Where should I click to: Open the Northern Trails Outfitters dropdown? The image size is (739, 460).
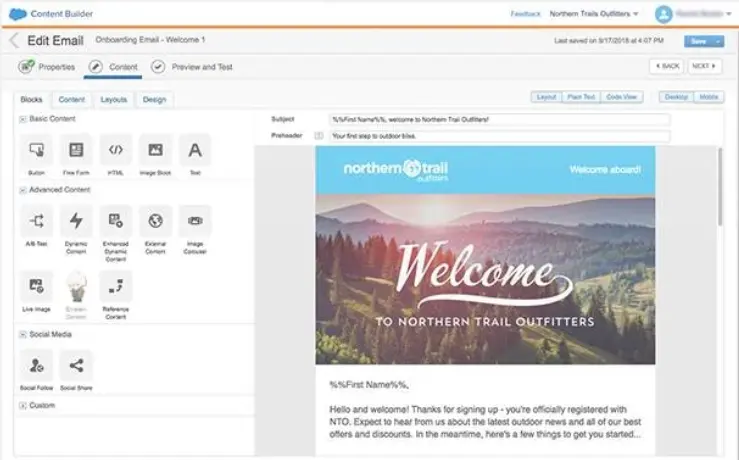point(594,14)
